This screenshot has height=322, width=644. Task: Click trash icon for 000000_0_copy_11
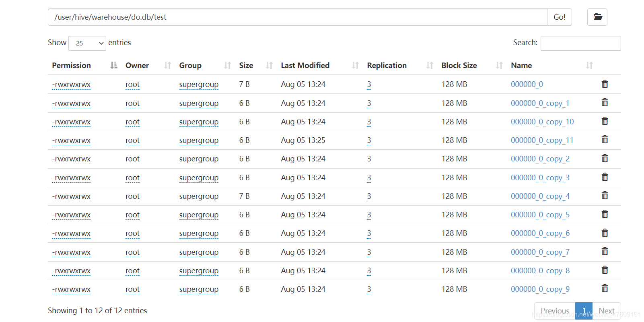point(605,140)
